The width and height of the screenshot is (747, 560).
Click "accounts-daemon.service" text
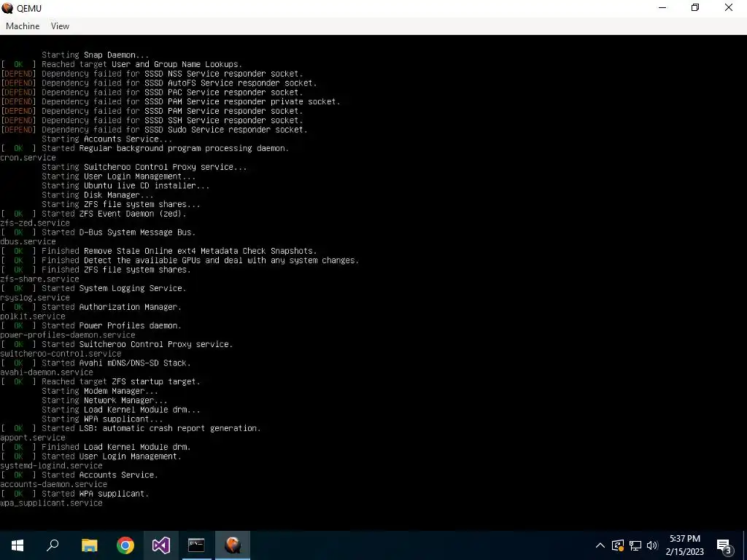(x=54, y=484)
